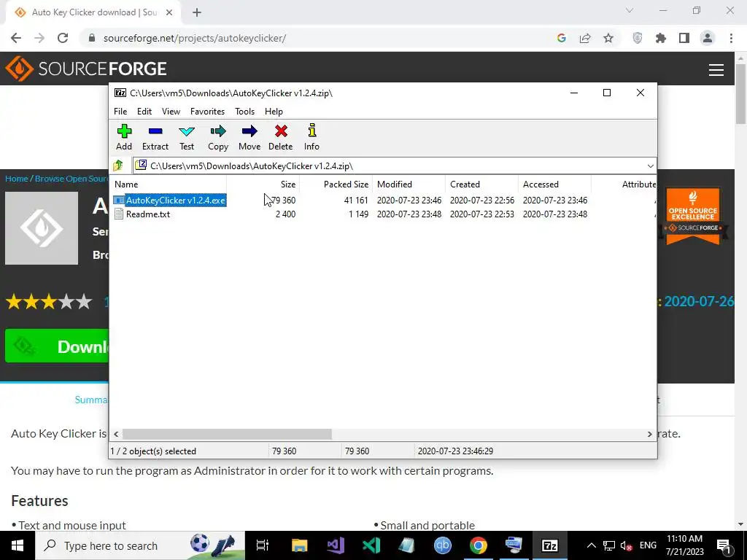Open the Favorites menu
The height and width of the screenshot is (560, 747).
coord(207,112)
